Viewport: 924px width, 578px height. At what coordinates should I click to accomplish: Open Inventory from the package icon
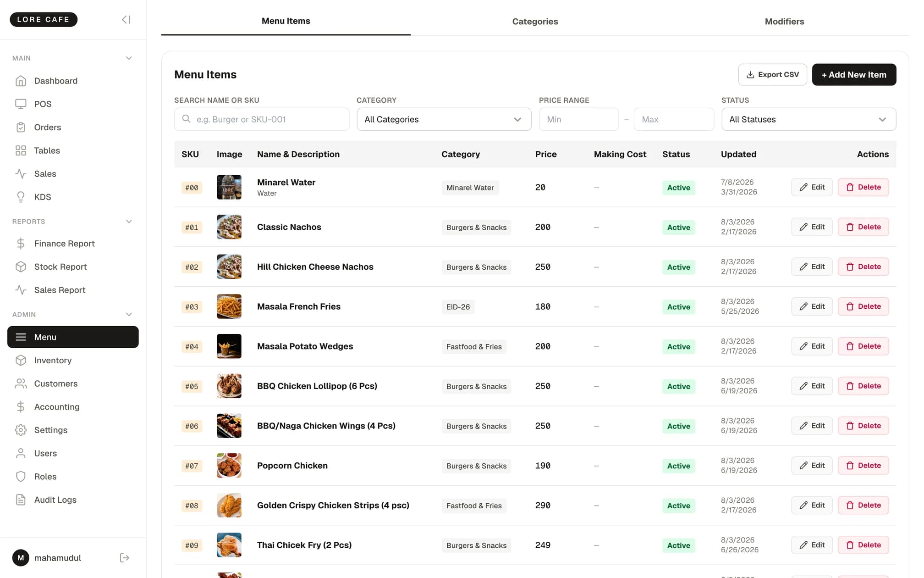[21, 361]
